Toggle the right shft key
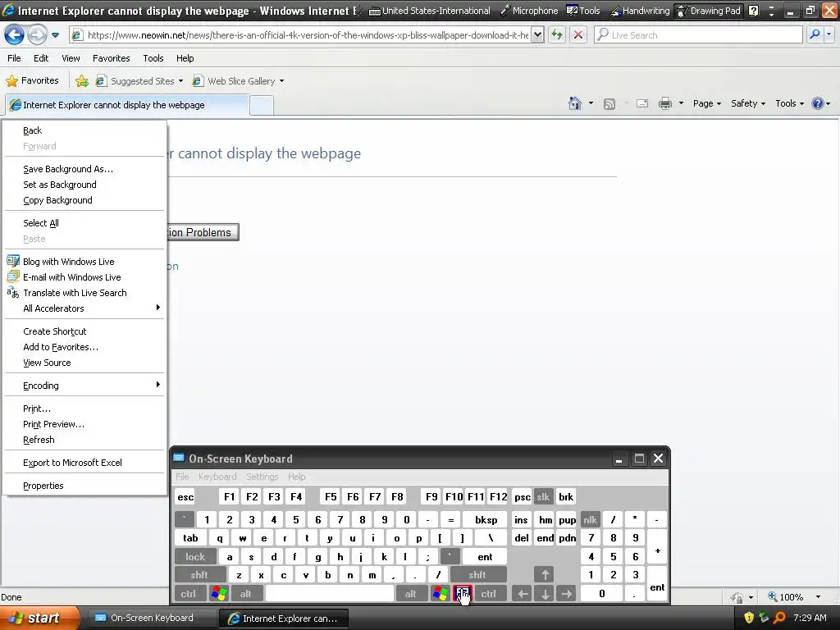 point(477,575)
